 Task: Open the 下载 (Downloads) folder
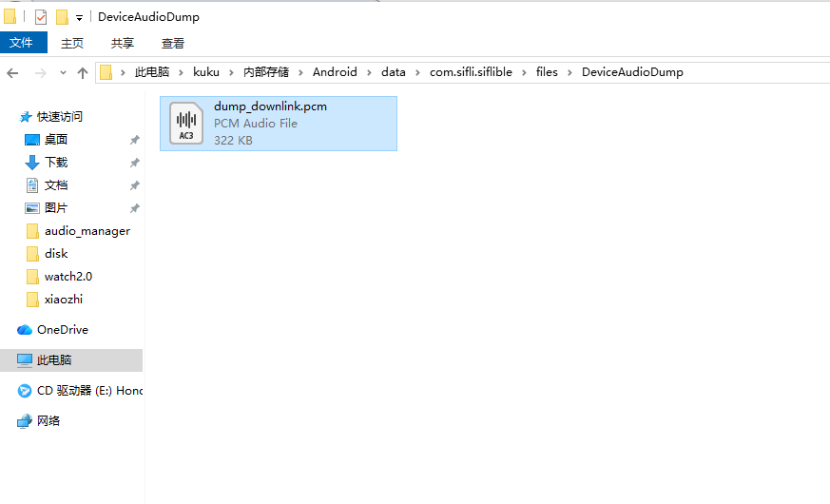(x=56, y=163)
